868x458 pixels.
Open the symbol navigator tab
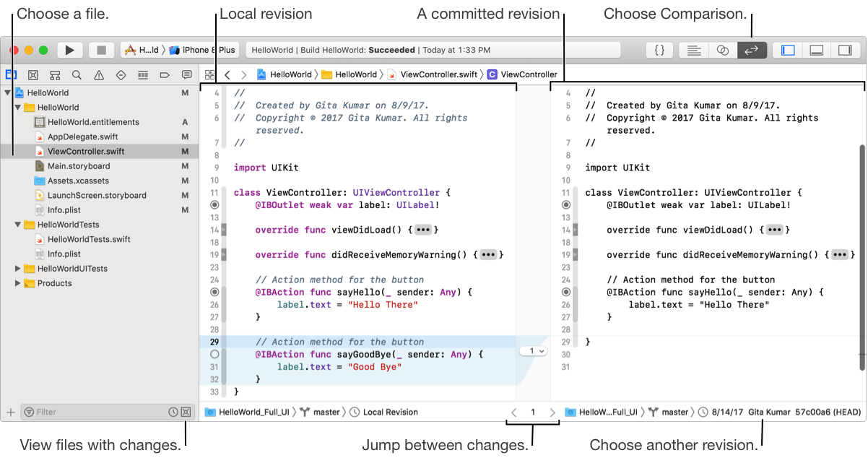(x=55, y=74)
